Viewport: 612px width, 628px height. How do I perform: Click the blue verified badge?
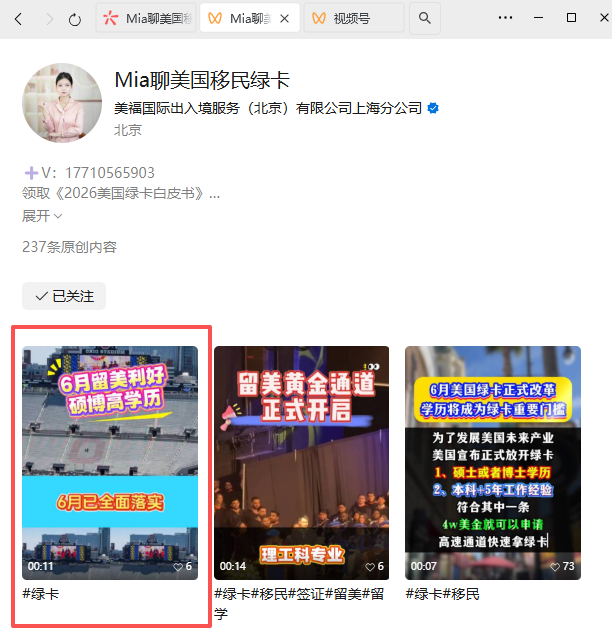(x=433, y=108)
